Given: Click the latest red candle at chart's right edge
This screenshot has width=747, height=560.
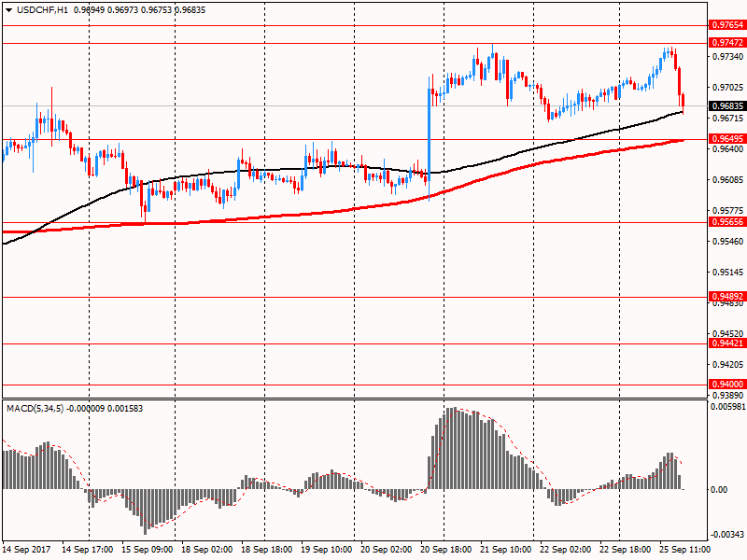Looking at the screenshot, I should point(684,102).
